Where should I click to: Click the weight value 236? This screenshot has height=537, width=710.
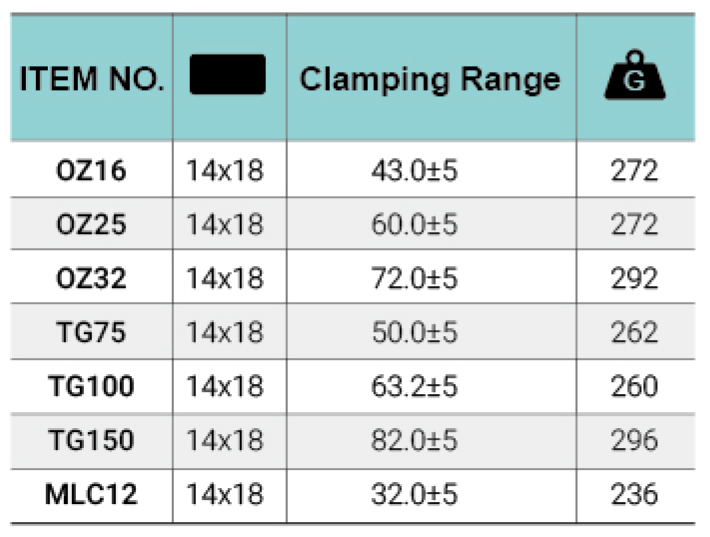coord(634,494)
